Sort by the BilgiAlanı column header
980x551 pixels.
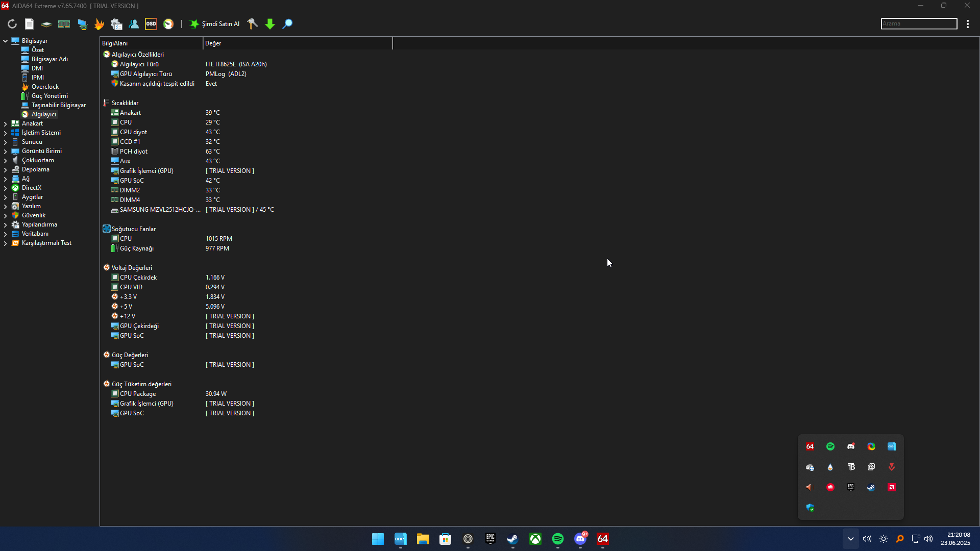(151, 43)
